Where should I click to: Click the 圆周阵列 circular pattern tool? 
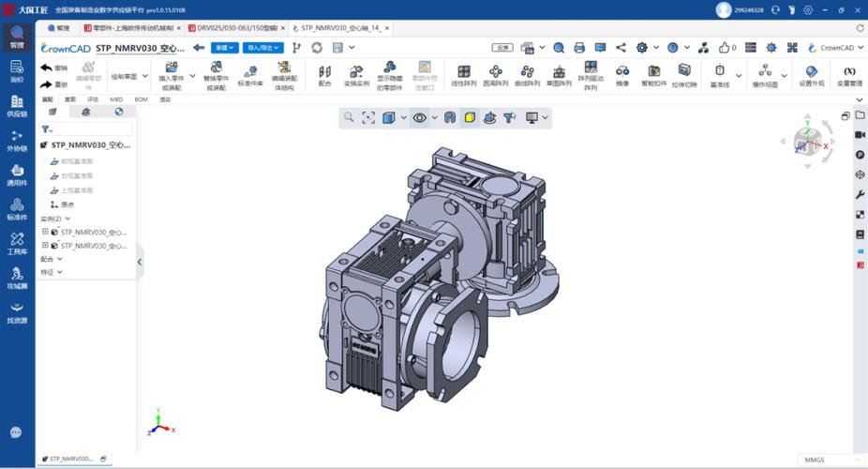point(496,76)
